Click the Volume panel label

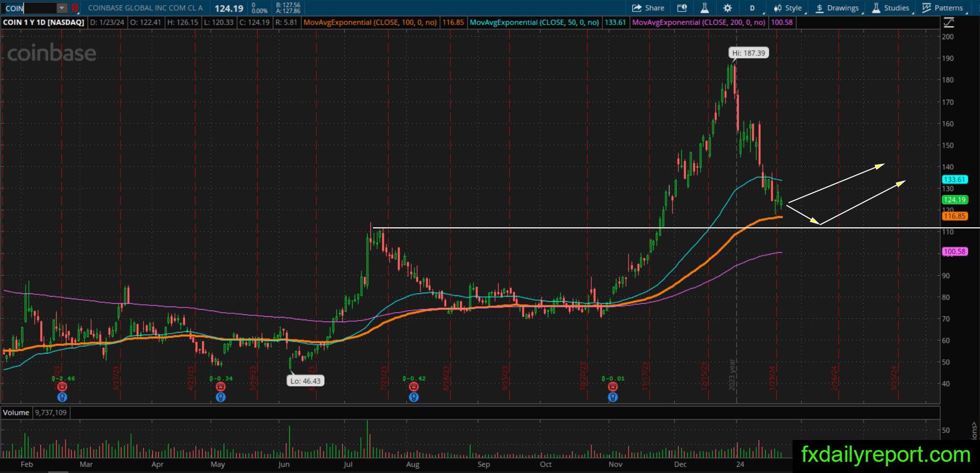point(16,413)
